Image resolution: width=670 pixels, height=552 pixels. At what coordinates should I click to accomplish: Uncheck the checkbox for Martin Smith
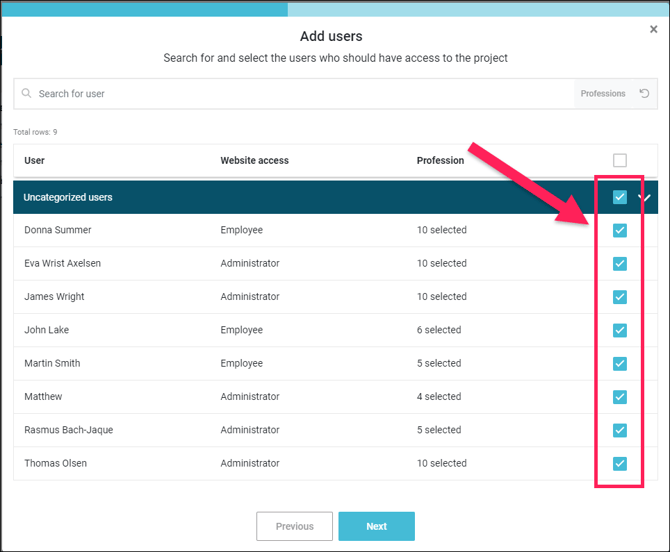click(x=620, y=364)
